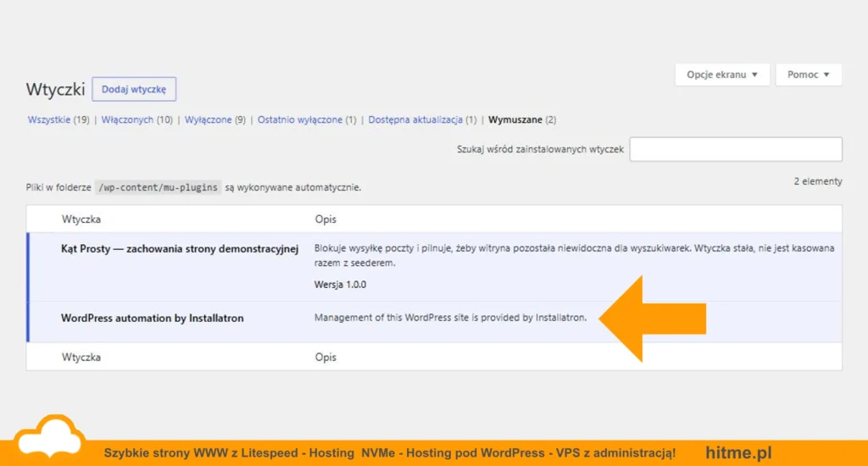868x466 pixels.
Task: Show Wszystkie (19) plugins filter
Action: [x=58, y=119]
